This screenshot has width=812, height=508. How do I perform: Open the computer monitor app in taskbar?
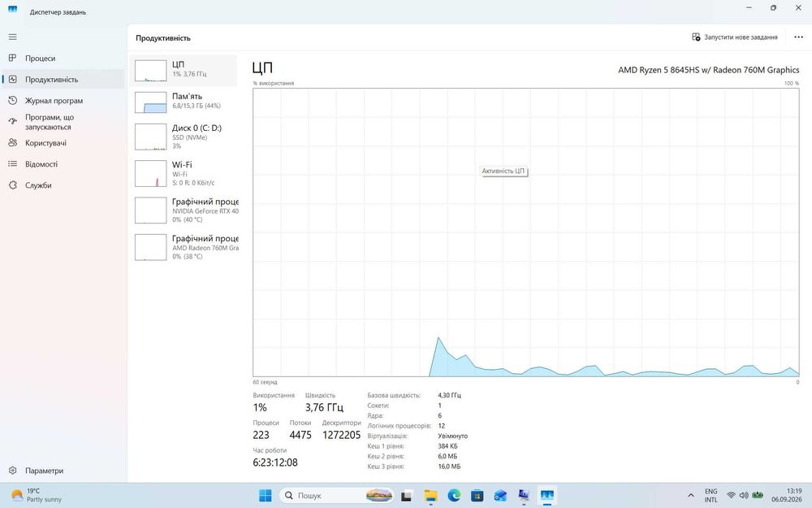tap(524, 496)
